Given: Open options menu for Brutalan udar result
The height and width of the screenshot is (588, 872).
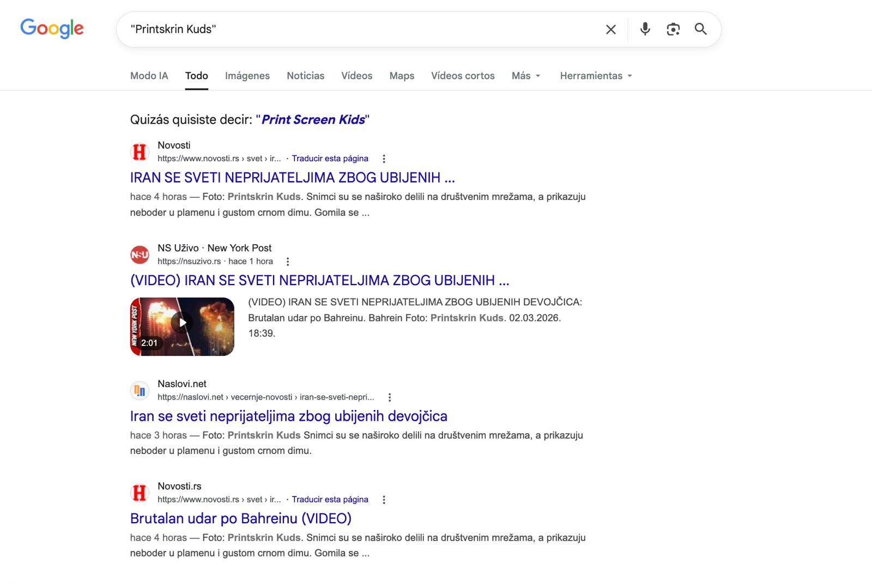Looking at the screenshot, I should coord(384,500).
